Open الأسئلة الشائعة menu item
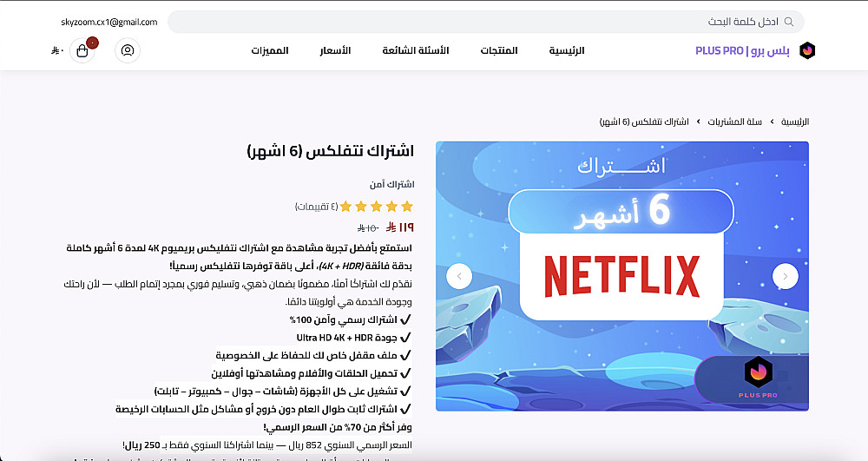868x461 pixels. 415,50
